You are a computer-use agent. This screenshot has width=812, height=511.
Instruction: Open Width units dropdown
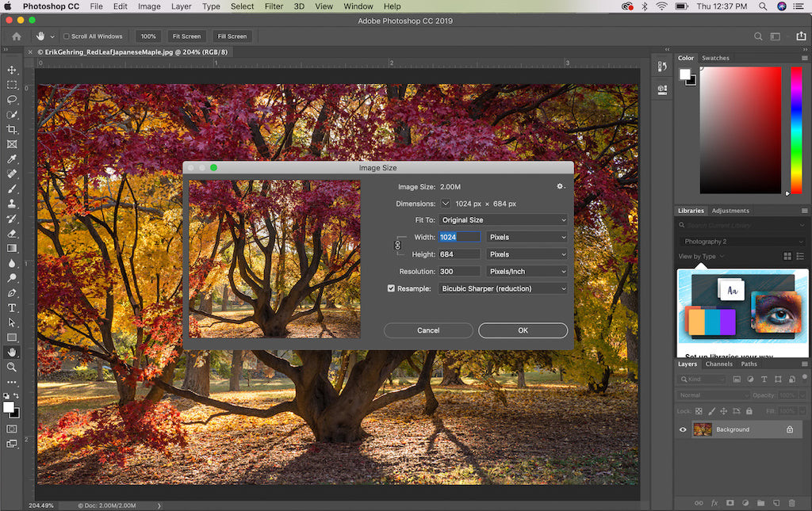pyautogui.click(x=527, y=237)
